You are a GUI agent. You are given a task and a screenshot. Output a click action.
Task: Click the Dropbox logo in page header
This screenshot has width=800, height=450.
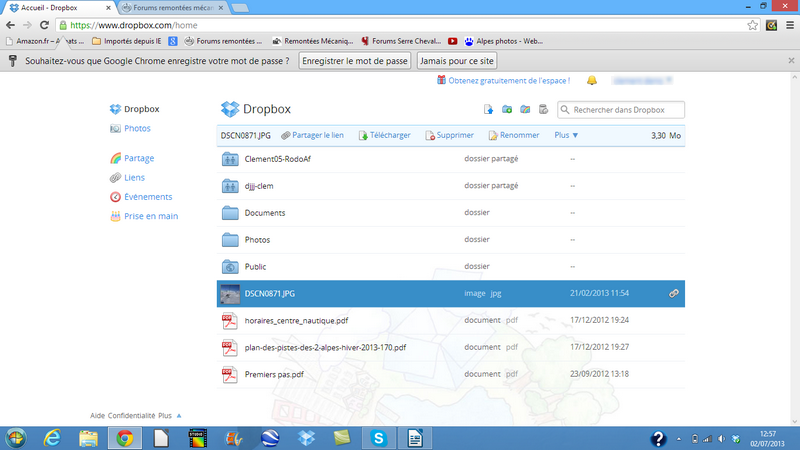click(230, 109)
